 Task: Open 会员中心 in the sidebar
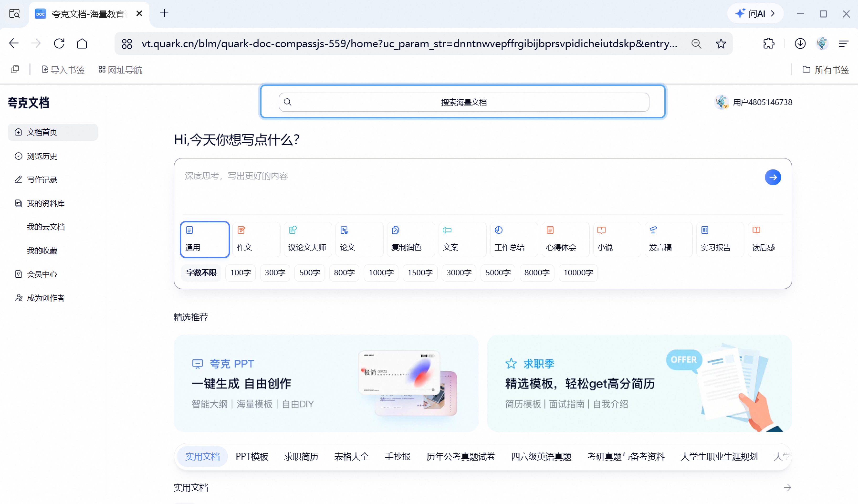coord(52,274)
